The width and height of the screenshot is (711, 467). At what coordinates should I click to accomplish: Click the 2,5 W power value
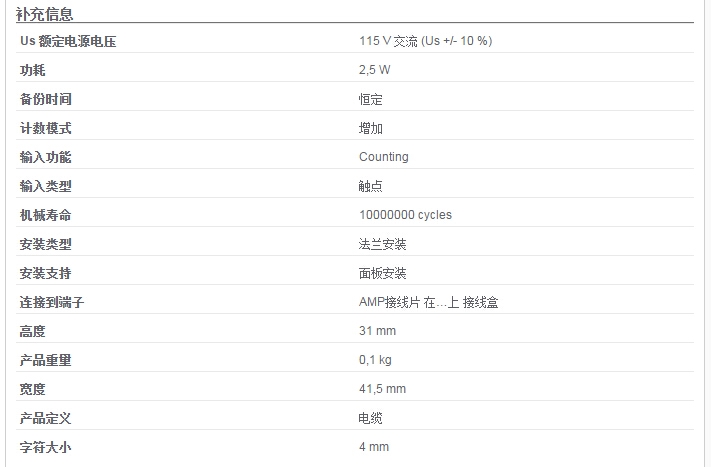[375, 70]
